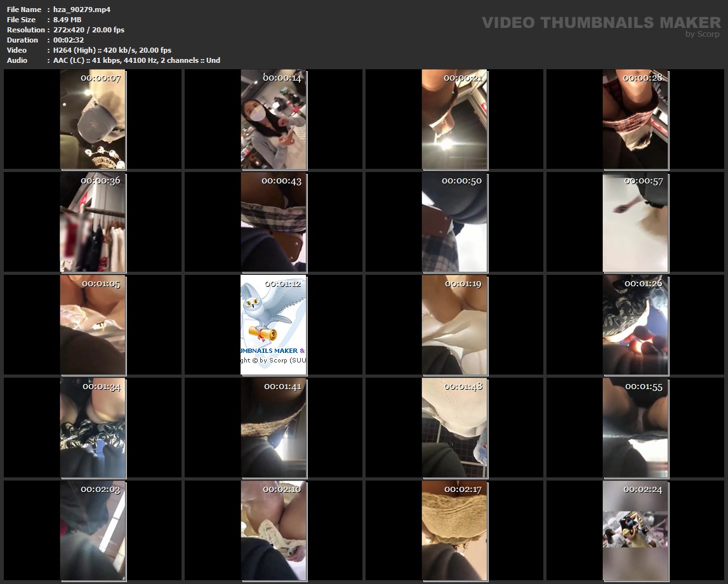Image resolution: width=728 pixels, height=584 pixels.
Task: Click the VIDEO THUMBNAILS MAKER title text
Action: click(x=601, y=23)
